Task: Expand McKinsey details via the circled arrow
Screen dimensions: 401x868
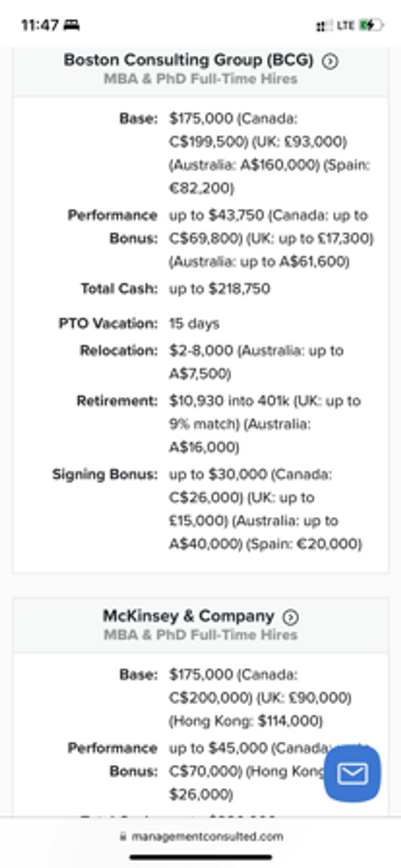Action: (x=291, y=617)
